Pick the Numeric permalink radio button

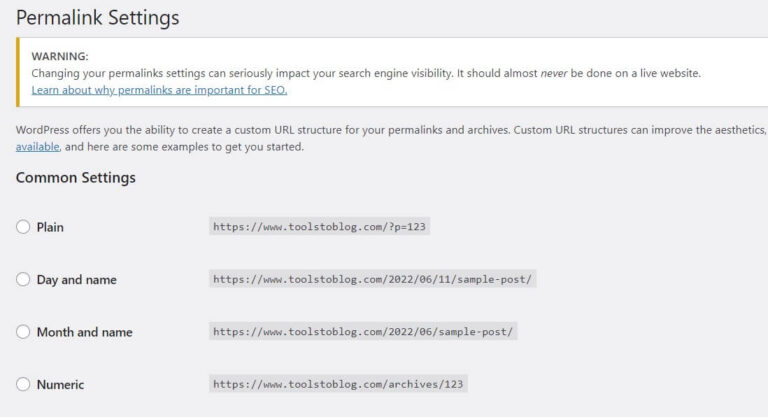(x=23, y=384)
